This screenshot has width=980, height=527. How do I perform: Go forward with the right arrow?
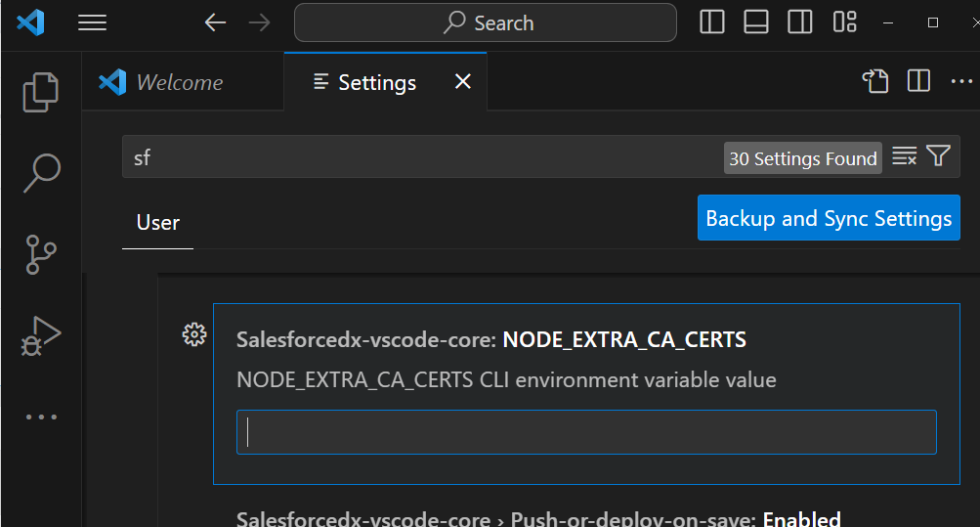point(259,23)
